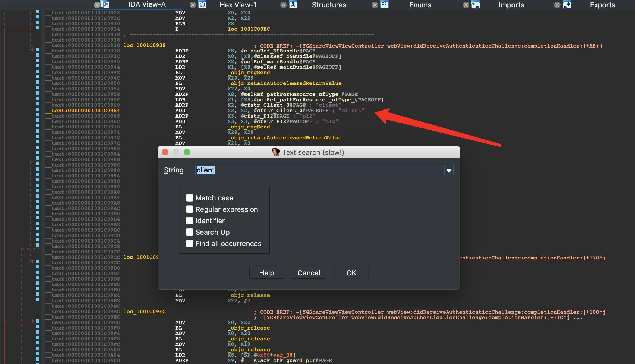Click the String search input field
This screenshot has width=635, height=364.
320,170
